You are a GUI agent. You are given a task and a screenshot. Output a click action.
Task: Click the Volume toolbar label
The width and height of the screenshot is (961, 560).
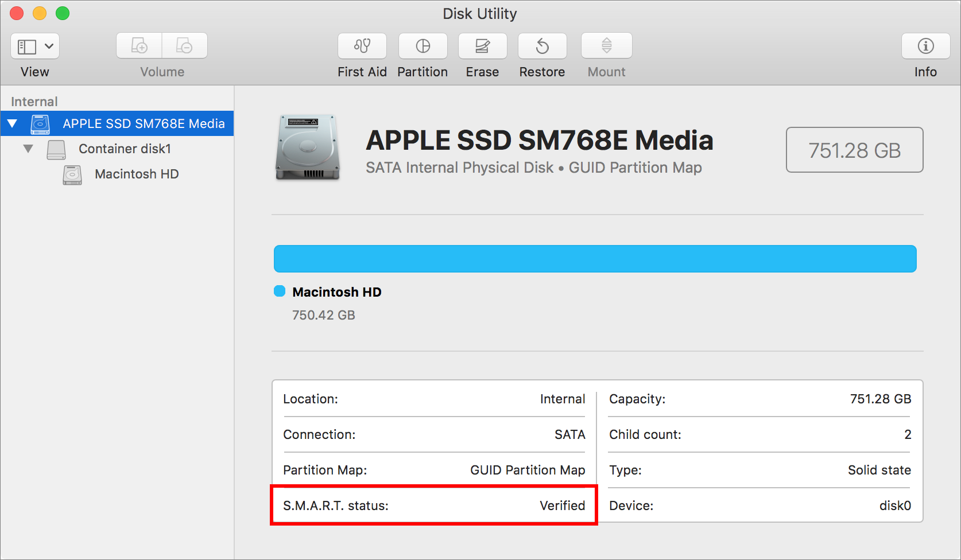tap(162, 72)
